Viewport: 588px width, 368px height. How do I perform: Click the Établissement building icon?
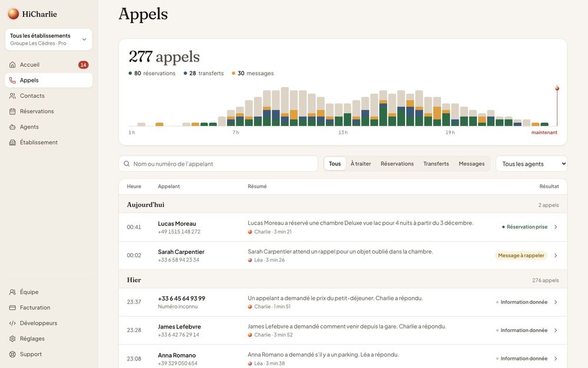point(12,142)
